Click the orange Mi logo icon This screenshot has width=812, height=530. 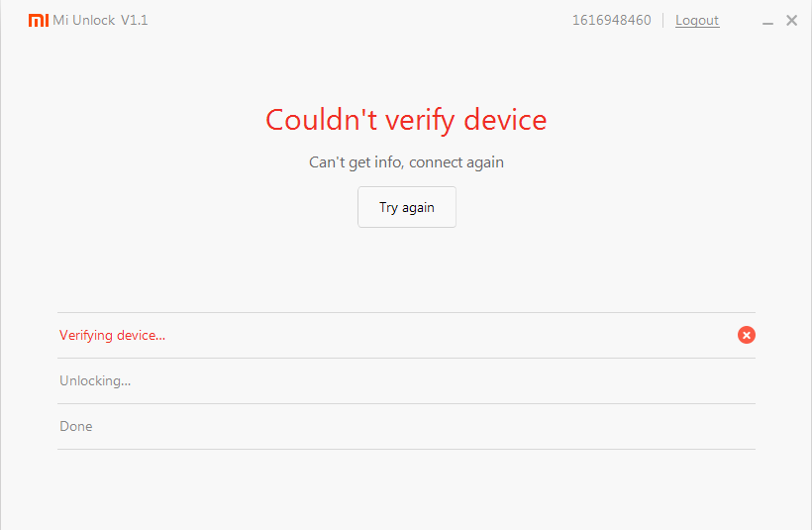pyautogui.click(x=39, y=20)
